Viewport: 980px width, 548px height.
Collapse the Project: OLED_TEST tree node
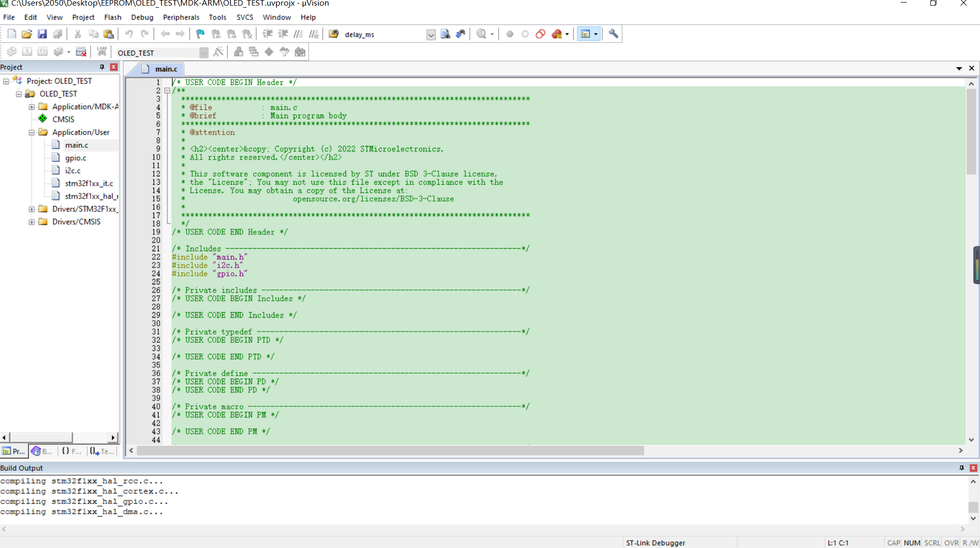tap(6, 81)
